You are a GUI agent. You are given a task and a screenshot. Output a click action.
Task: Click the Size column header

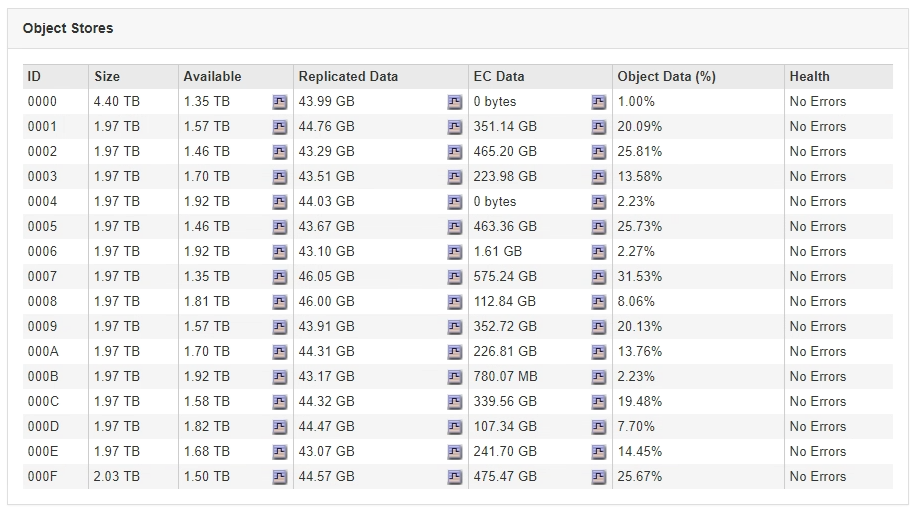(107, 76)
